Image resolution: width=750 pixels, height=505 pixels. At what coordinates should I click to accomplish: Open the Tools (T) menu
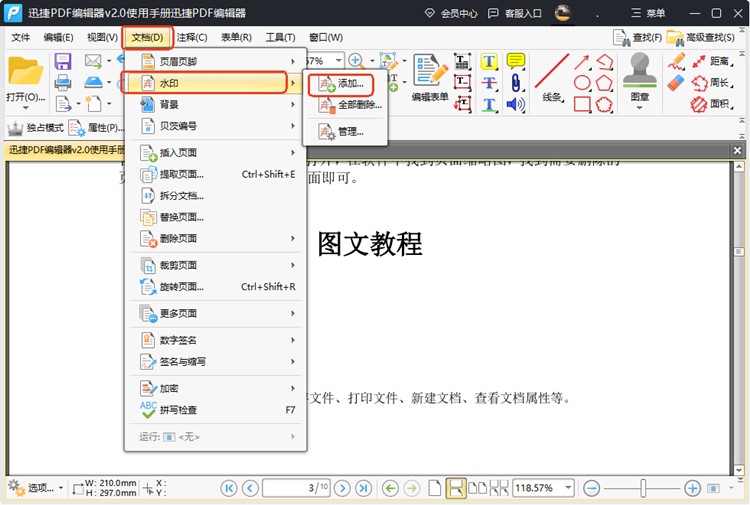point(280,37)
